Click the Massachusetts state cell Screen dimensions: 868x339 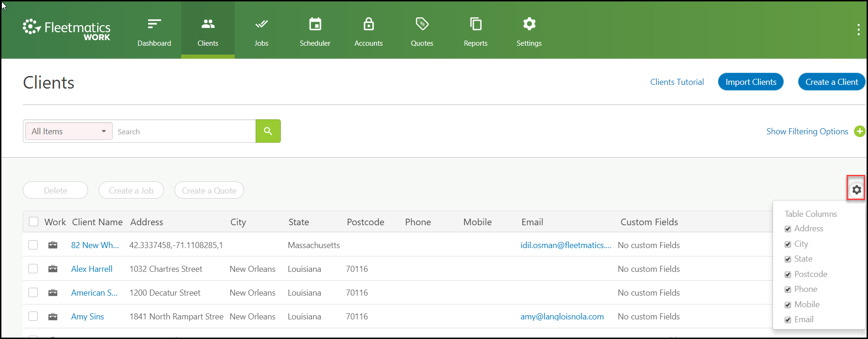coord(314,245)
